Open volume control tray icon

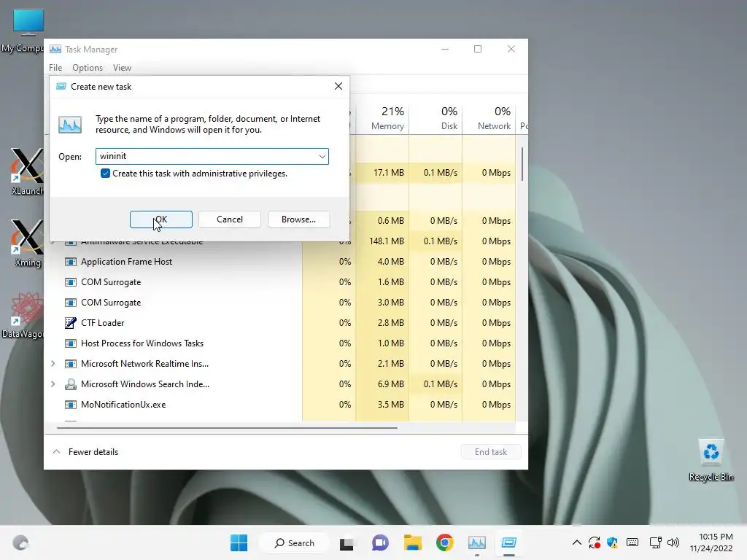tap(673, 542)
